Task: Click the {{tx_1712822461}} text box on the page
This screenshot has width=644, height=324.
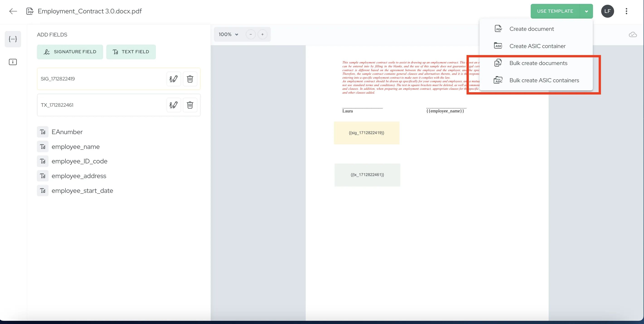Action: [x=367, y=175]
